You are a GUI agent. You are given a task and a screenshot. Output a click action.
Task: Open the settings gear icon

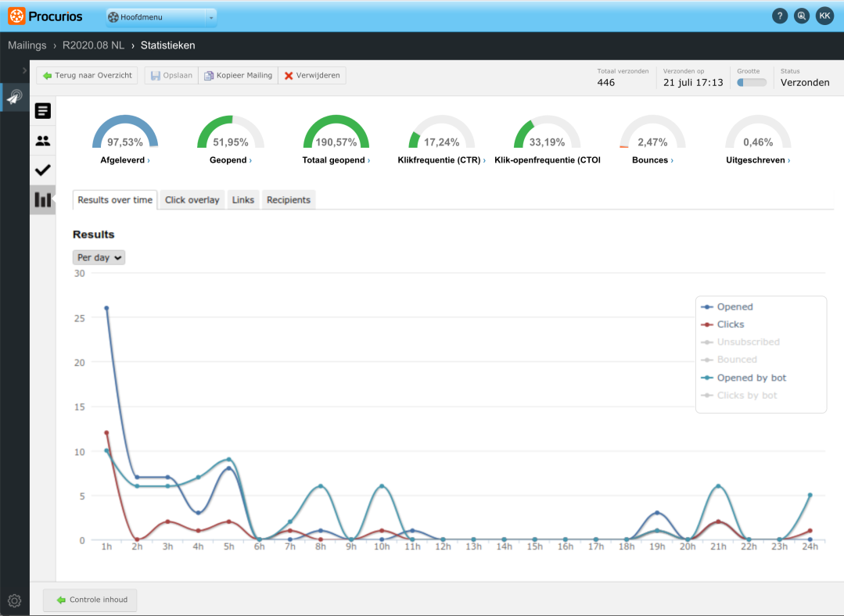[x=15, y=600]
